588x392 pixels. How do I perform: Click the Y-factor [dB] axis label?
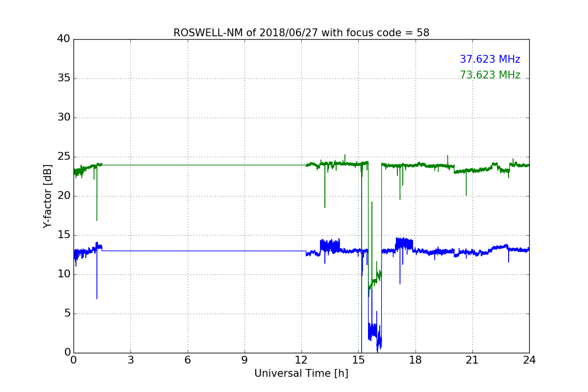tap(47, 196)
